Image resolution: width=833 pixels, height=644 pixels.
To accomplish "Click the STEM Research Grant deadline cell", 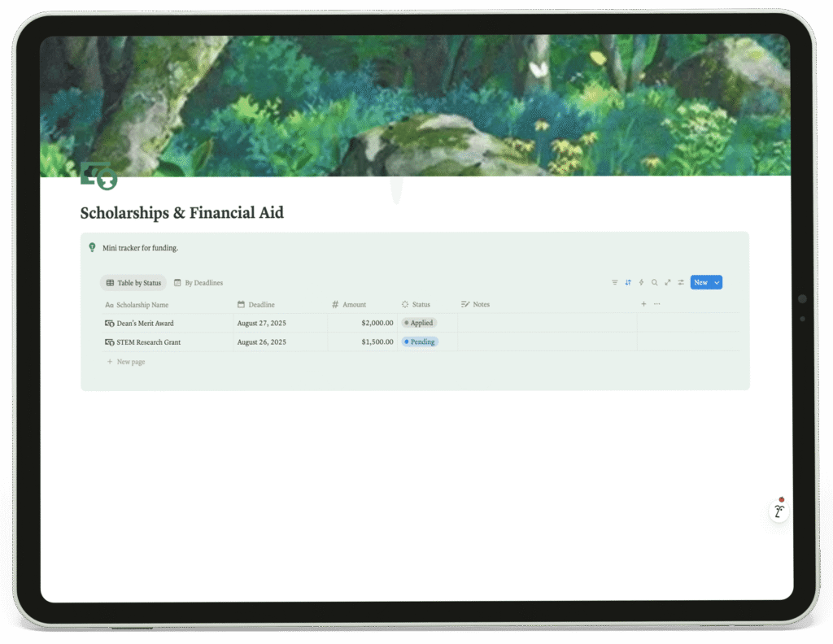I will click(x=280, y=342).
